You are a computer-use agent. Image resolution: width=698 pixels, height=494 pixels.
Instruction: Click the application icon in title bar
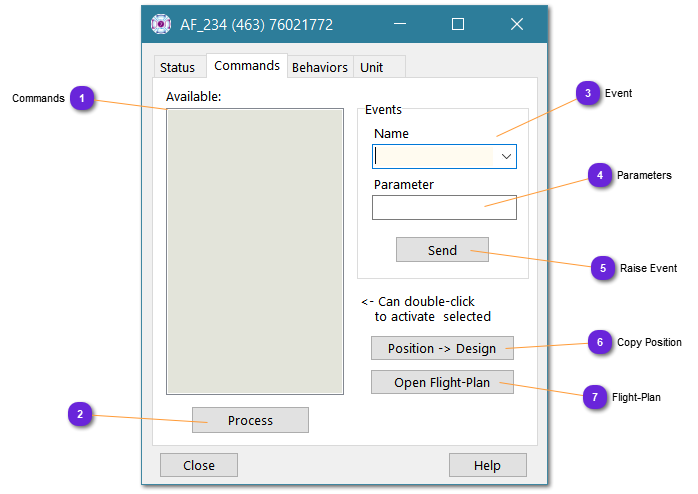(160, 24)
